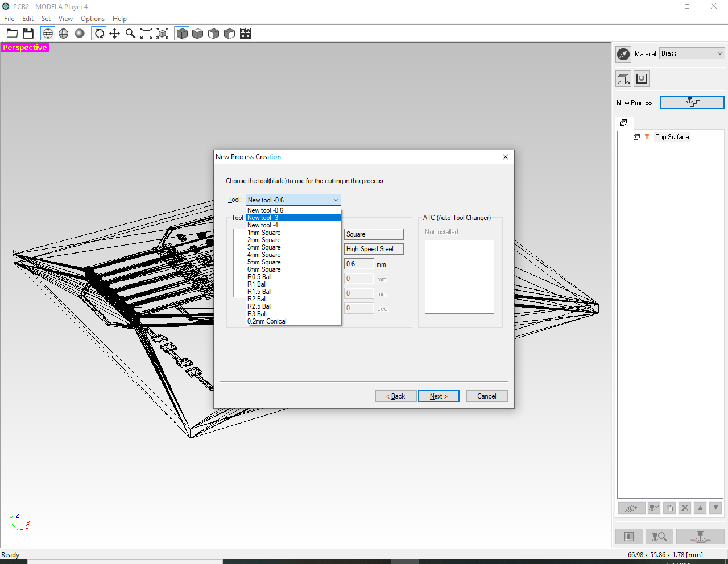Image resolution: width=728 pixels, height=564 pixels.
Task: Close the New Process Creation dialog
Action: click(506, 157)
